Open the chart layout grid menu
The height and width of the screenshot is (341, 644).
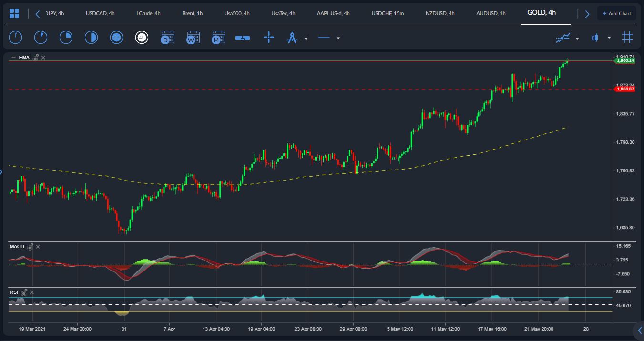pos(14,13)
